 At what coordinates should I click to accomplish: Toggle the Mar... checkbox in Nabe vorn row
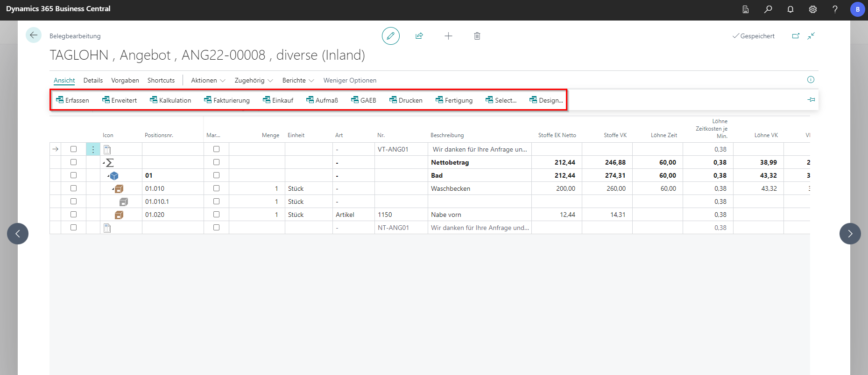(x=216, y=215)
